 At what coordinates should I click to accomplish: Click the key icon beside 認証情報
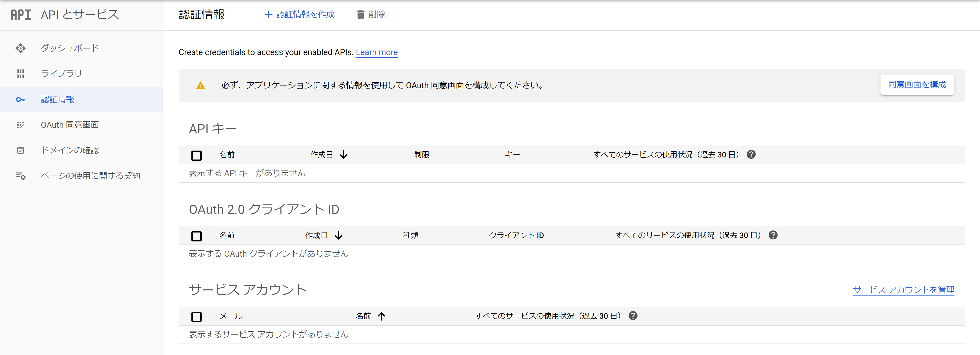[20, 99]
